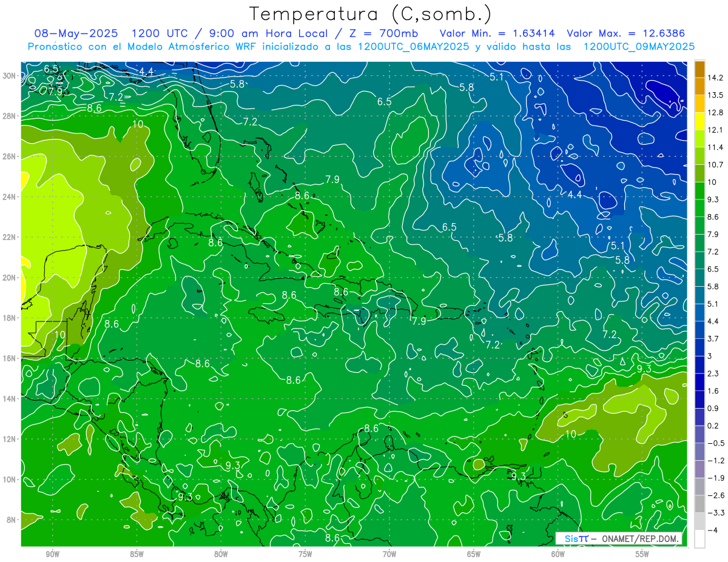728x562 pixels.
Task: Click the 22N latitude axis label
Action: (9, 237)
